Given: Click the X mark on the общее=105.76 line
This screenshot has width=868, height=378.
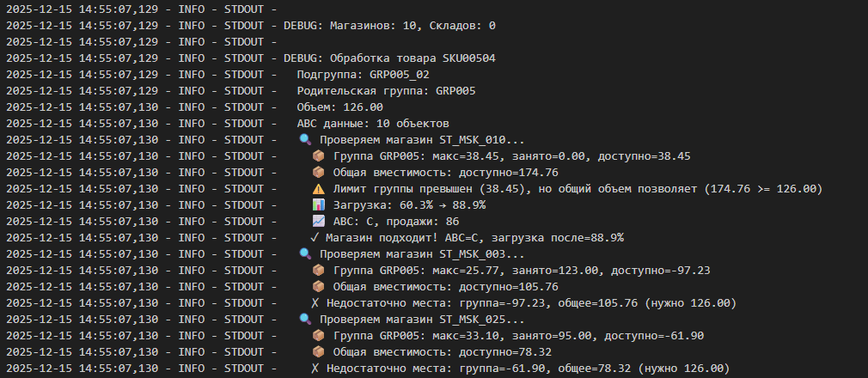Looking at the screenshot, I should tap(315, 303).
